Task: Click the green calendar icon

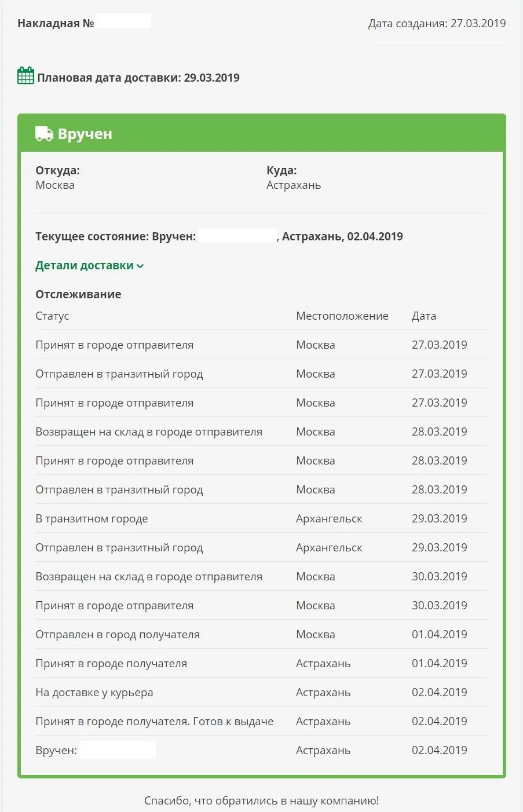Action: [25, 76]
